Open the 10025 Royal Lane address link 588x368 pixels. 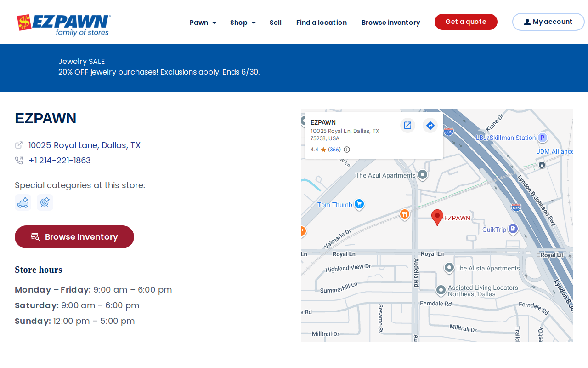85,145
